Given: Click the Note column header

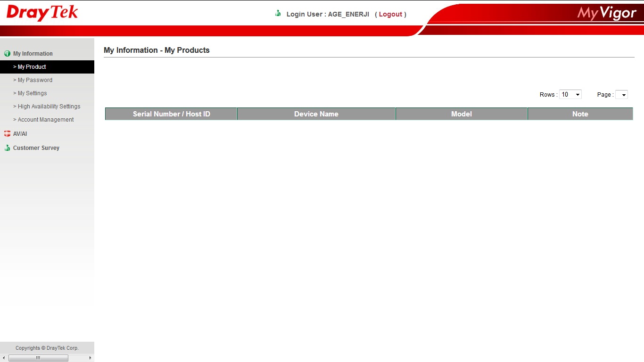Looking at the screenshot, I should coord(580,114).
